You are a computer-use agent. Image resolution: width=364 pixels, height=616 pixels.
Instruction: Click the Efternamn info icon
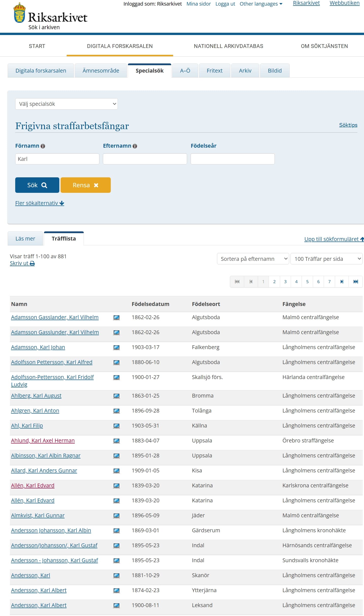(135, 146)
